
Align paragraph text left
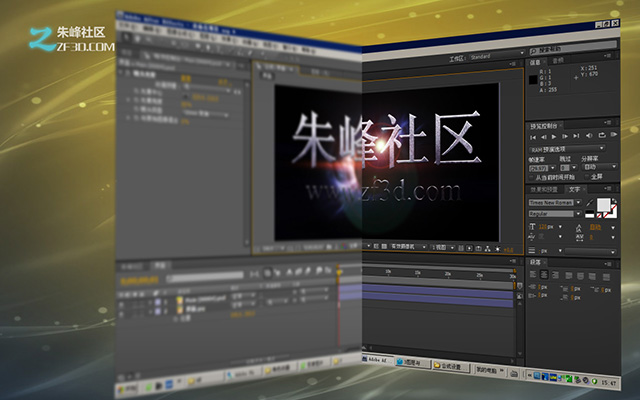533,275
